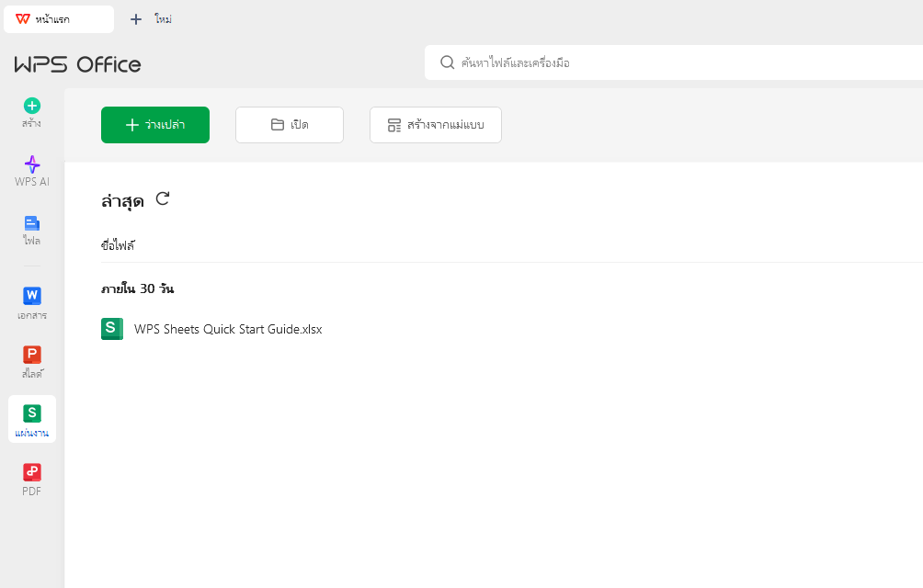The height and width of the screenshot is (588, 923).
Task: Click the เปิด open file button
Action: click(x=289, y=124)
